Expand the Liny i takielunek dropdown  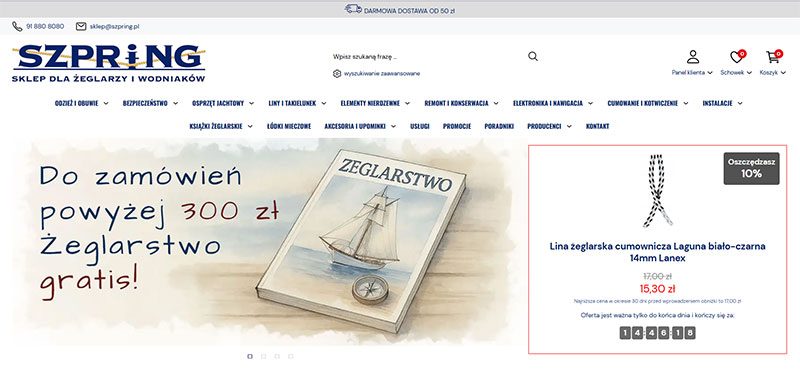[x=297, y=103]
